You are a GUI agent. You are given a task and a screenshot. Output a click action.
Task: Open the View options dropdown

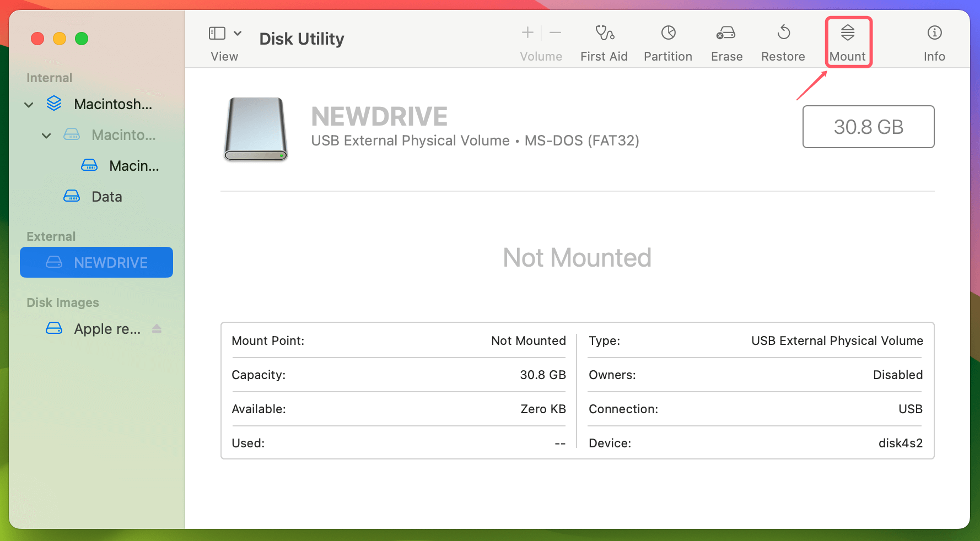[238, 33]
